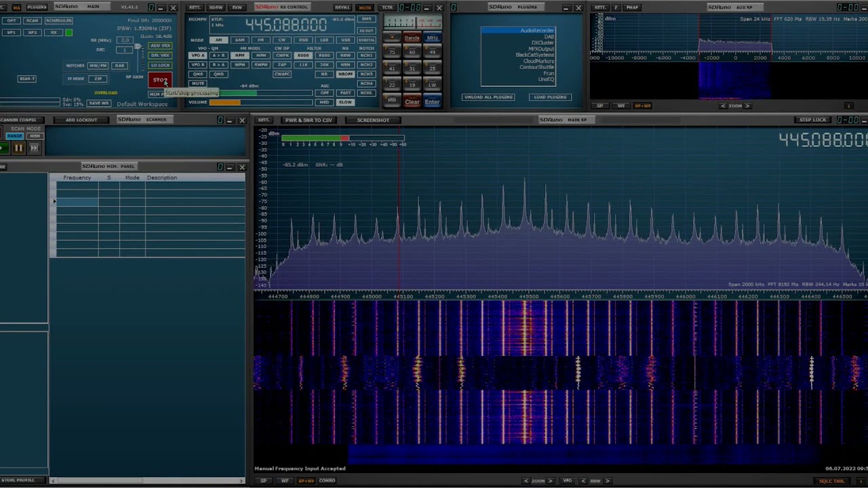This screenshot has height=488, width=868.
Task: Click the LOAD PLUGINS button
Action: click(x=550, y=97)
